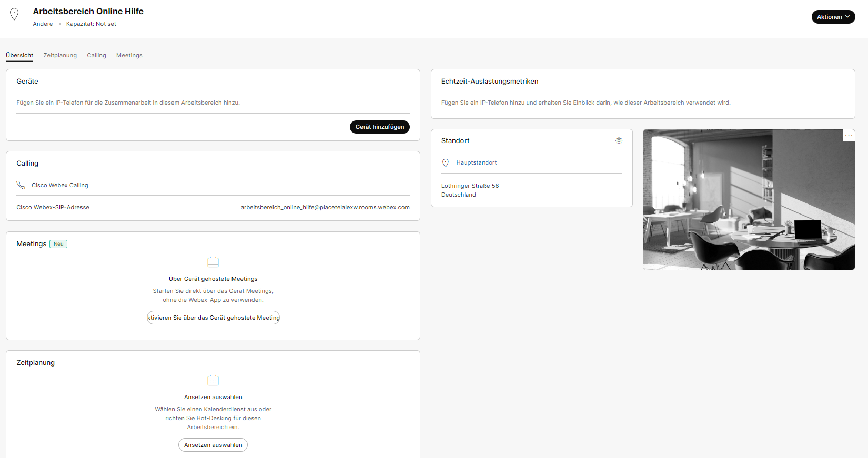Viewport: 868px width, 458px height.
Task: Click the phone icon beside Cisco Webex Calling
Action: point(21,185)
